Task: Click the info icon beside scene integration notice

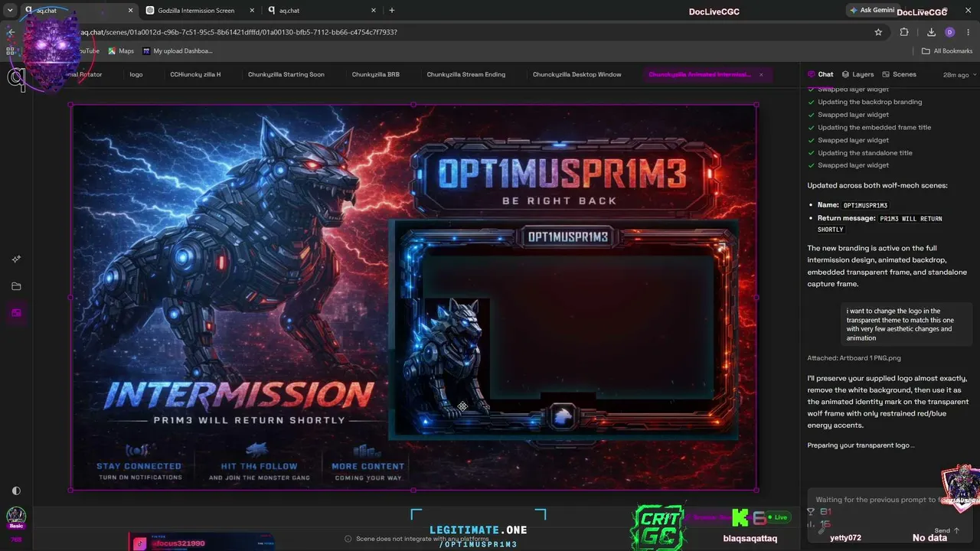Action: click(348, 539)
